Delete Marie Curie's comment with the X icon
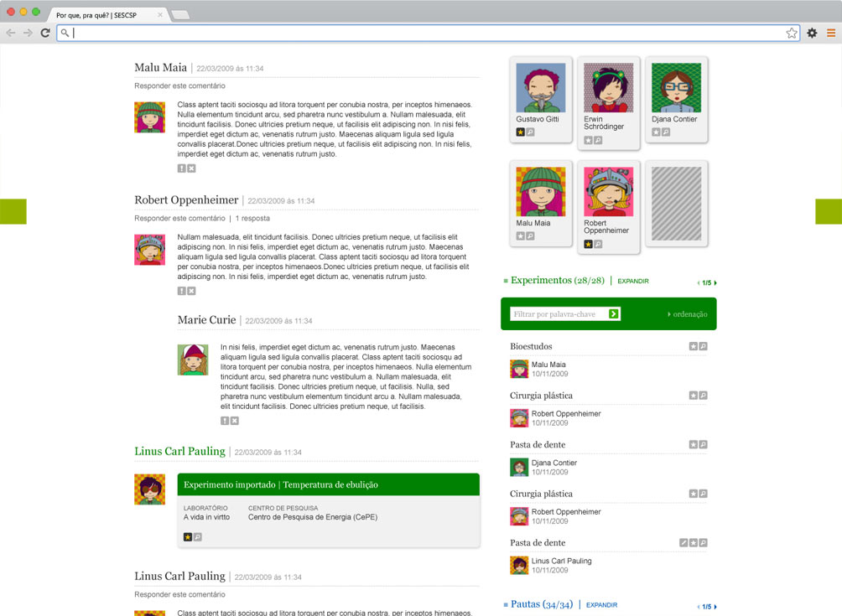Image resolution: width=842 pixels, height=616 pixels. click(x=235, y=421)
